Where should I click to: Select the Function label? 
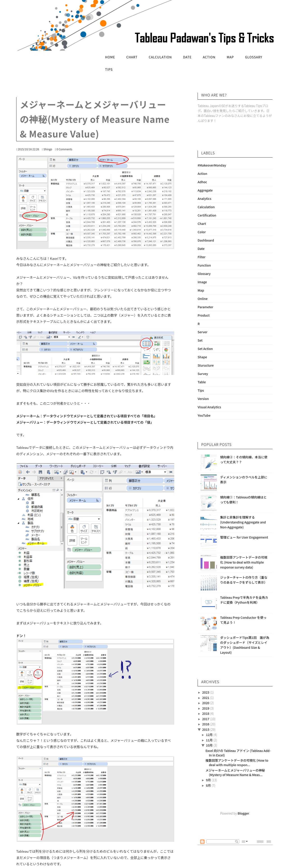(x=204, y=265)
